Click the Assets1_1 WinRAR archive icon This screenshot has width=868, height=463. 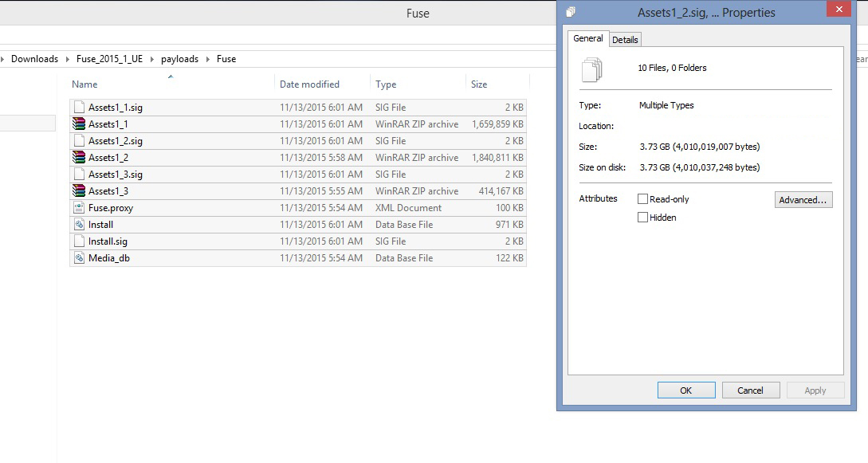click(79, 124)
